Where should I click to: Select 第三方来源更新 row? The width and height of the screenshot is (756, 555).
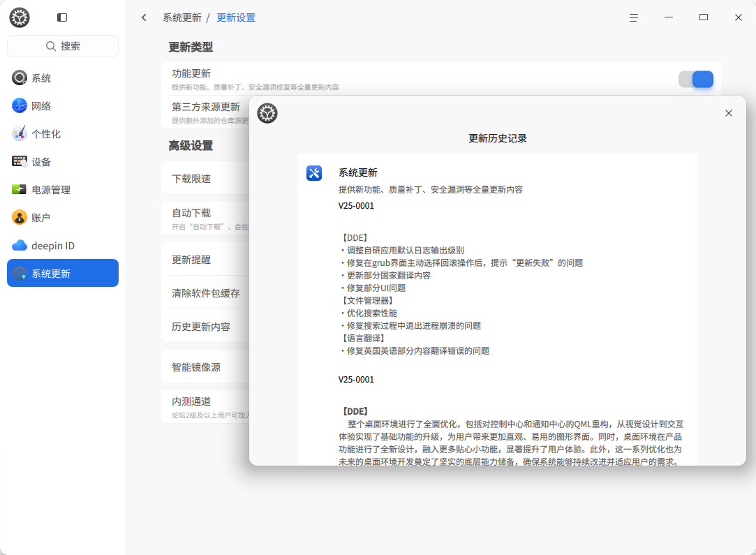[x=205, y=112]
